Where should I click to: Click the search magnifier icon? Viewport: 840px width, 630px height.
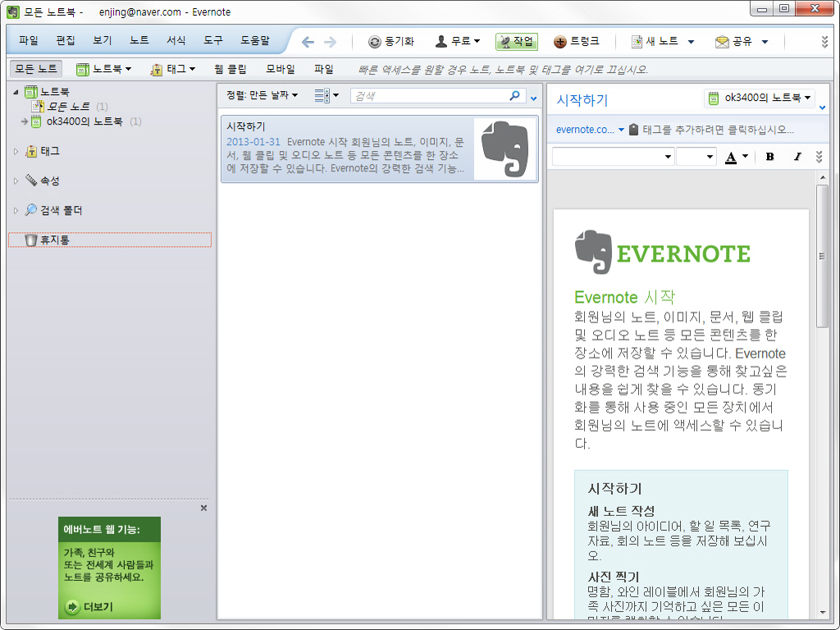point(515,95)
